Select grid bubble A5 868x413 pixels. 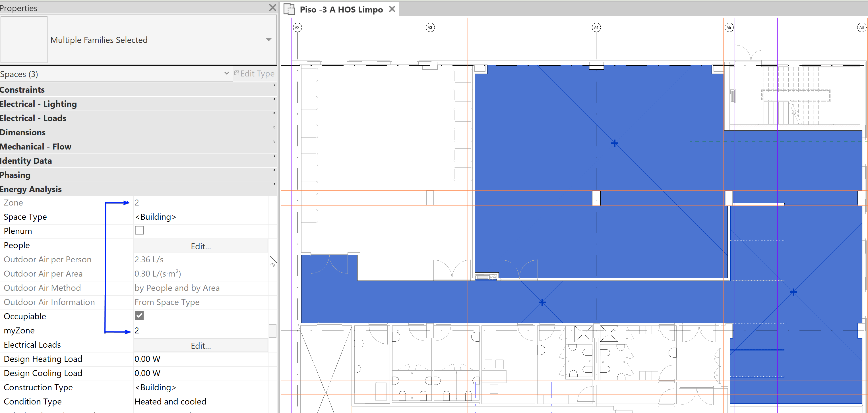point(729,28)
